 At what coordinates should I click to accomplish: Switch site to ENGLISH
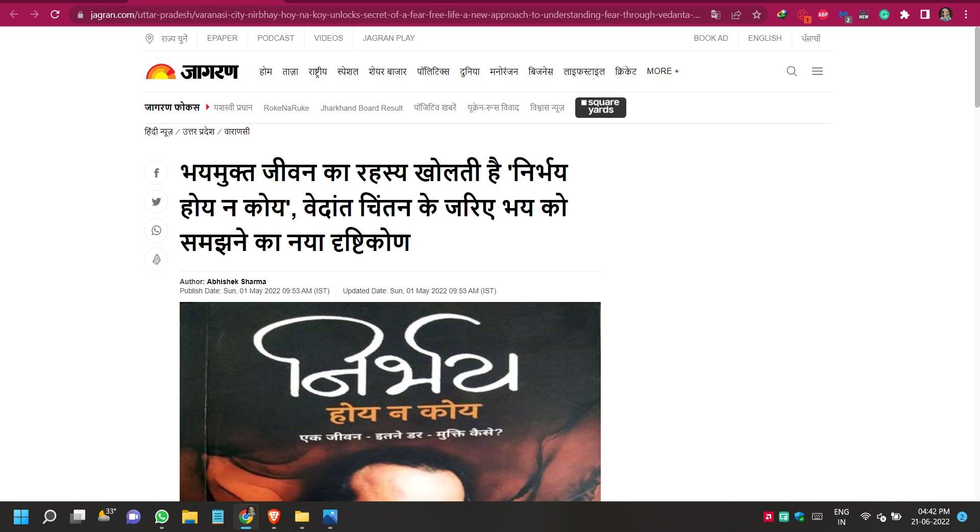point(765,38)
